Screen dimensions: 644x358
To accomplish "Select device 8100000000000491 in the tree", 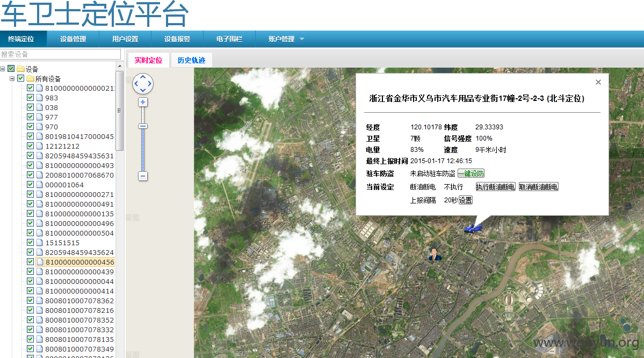I will pyautogui.click(x=79, y=204).
